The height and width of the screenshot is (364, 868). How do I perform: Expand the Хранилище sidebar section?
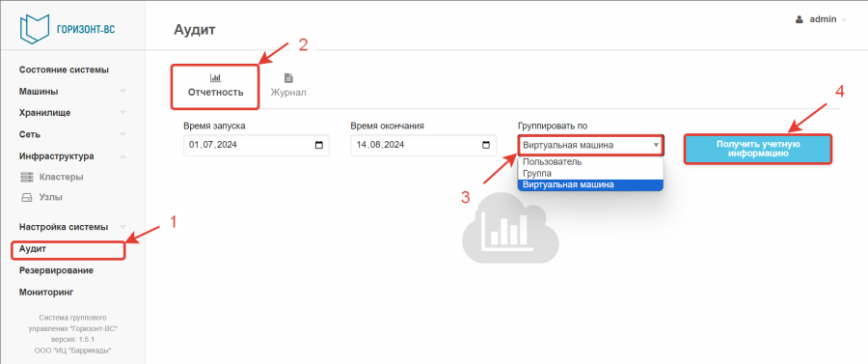tap(122, 112)
